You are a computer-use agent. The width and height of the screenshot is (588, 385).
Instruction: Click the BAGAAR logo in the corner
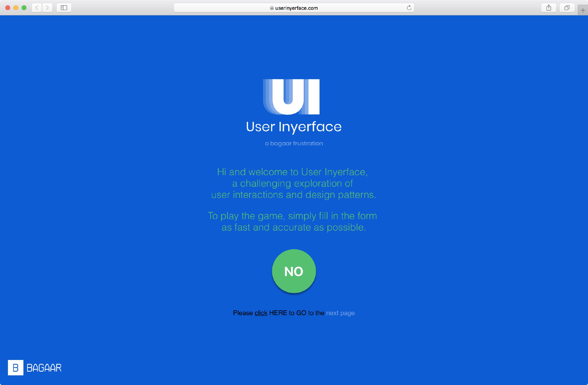tap(35, 368)
